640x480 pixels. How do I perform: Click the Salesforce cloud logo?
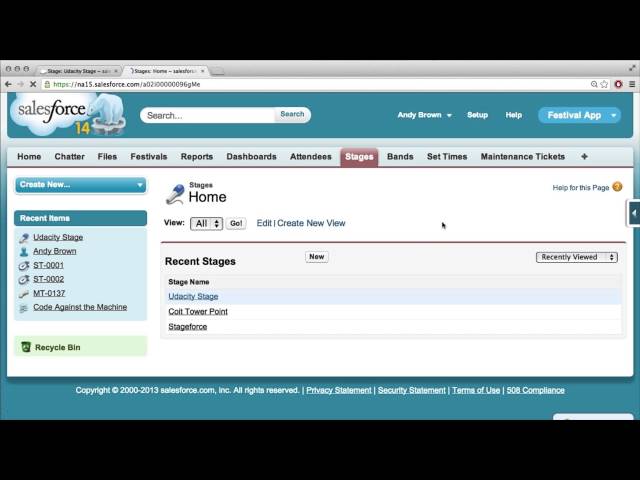[x=67, y=114]
